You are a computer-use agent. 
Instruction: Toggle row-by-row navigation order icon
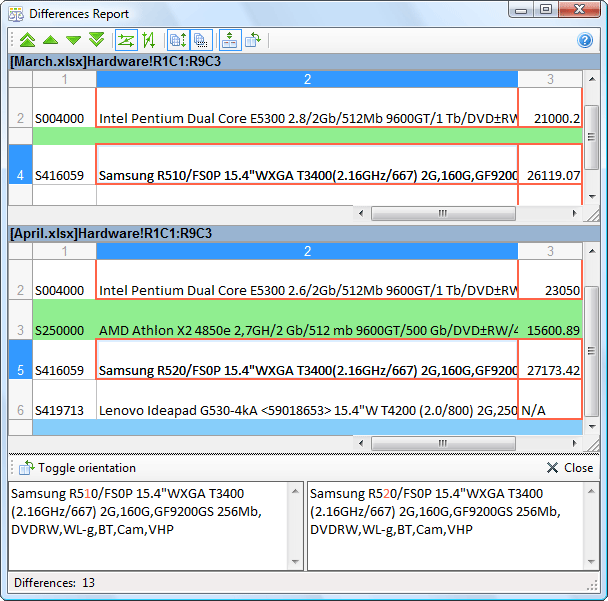tap(126, 40)
